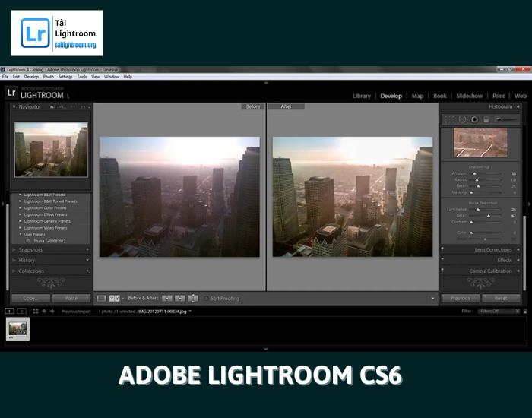This screenshot has height=418, width=532.
Task: Open grid view icon in filmstrip bar
Action: pyautogui.click(x=36, y=311)
